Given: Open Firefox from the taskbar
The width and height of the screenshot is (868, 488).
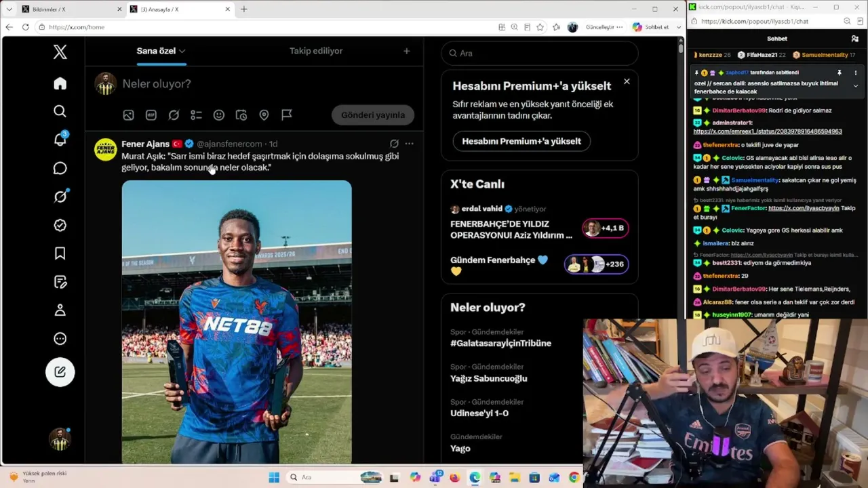Looking at the screenshot, I should (454, 478).
